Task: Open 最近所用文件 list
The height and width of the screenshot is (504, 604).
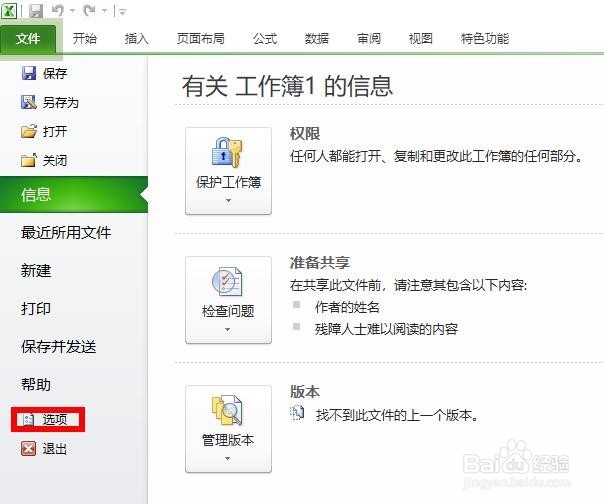Action: [66, 232]
